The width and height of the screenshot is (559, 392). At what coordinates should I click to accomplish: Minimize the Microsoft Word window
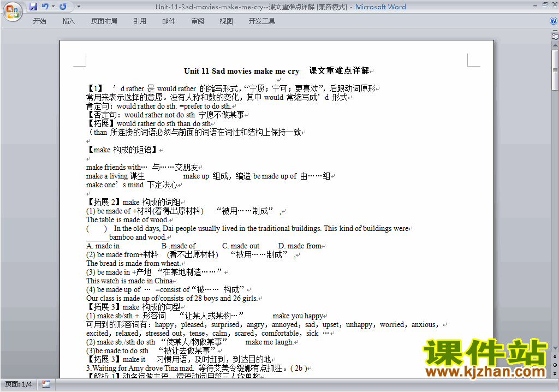(535, 5)
